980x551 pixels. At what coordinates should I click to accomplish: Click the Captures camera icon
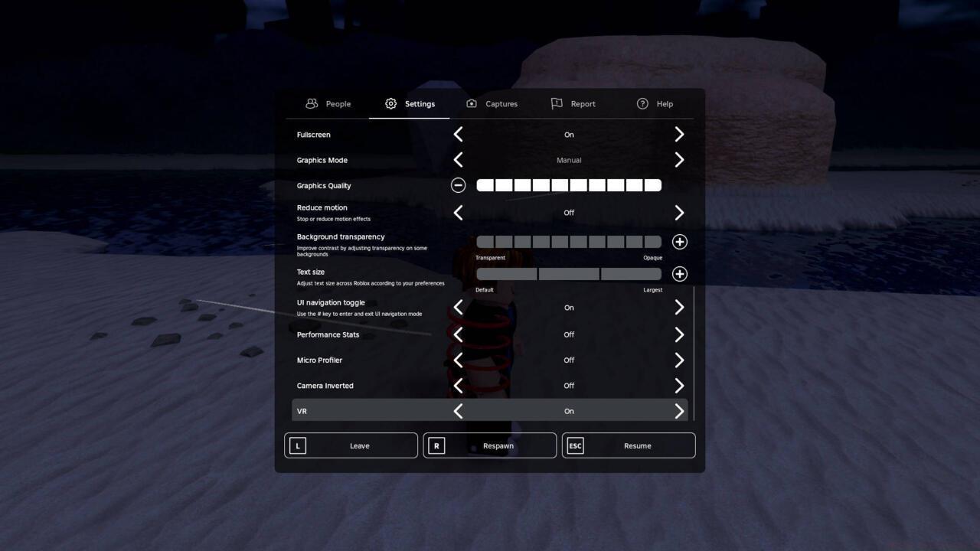[471, 103]
